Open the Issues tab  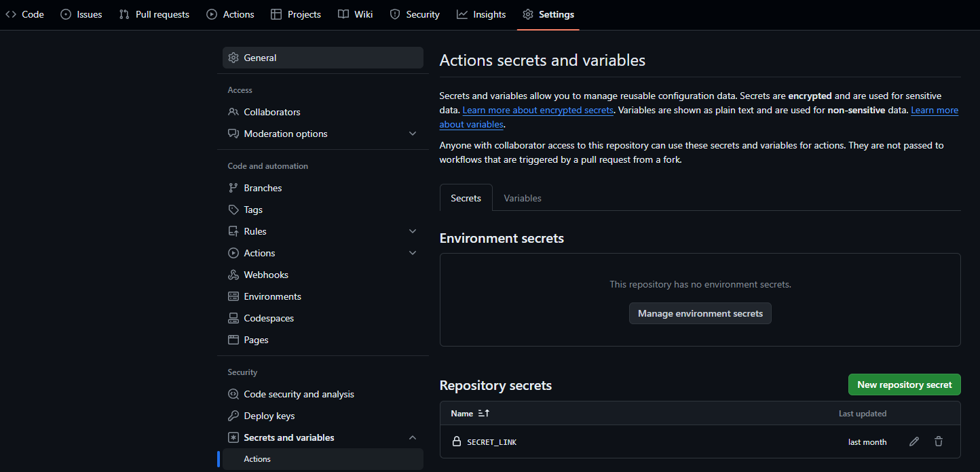pyautogui.click(x=81, y=14)
